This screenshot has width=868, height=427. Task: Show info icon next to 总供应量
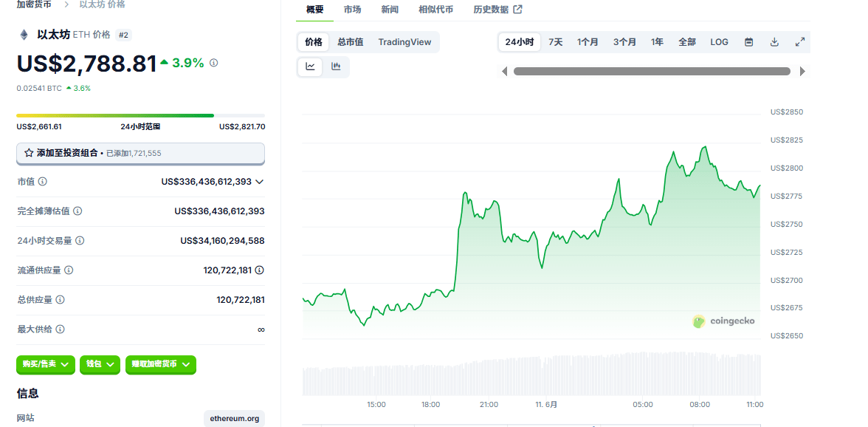(61, 300)
